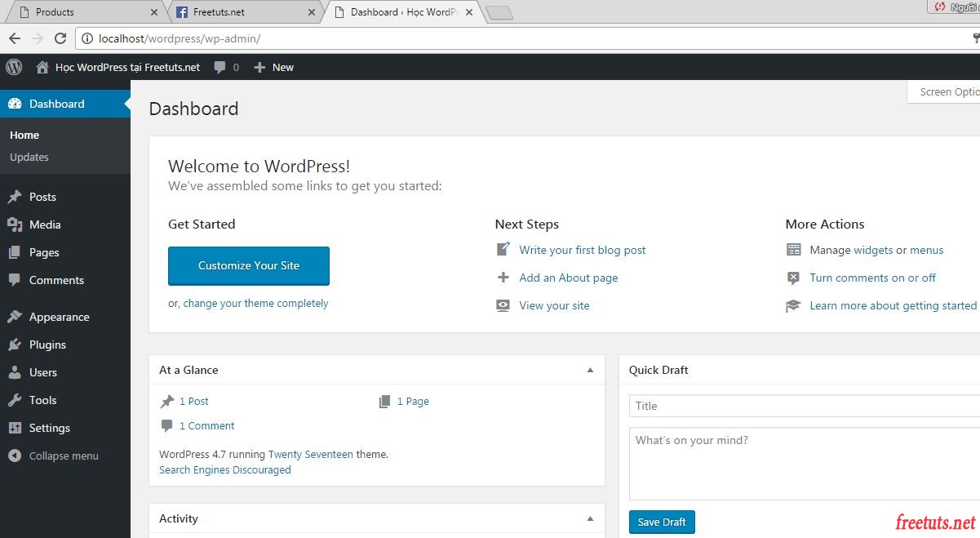Open the Appearance menu text
The width and height of the screenshot is (980, 538).
(60, 317)
